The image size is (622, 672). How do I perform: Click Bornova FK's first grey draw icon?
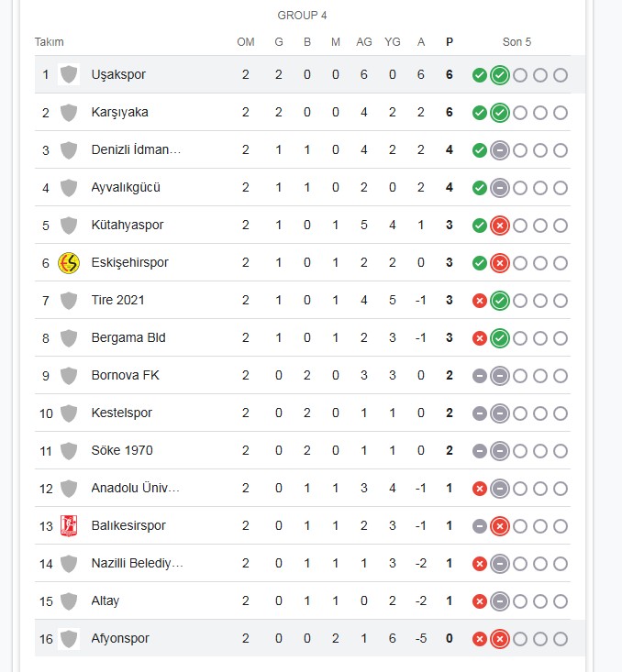click(480, 376)
